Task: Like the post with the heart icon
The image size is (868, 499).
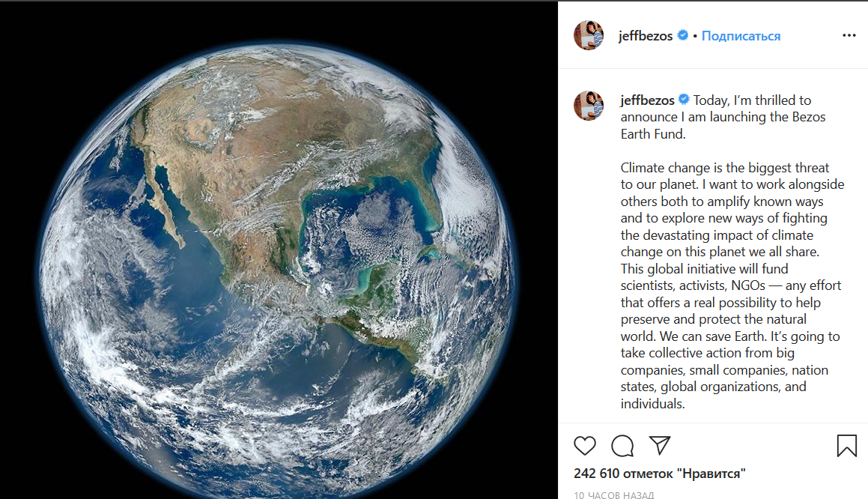Action: point(585,446)
